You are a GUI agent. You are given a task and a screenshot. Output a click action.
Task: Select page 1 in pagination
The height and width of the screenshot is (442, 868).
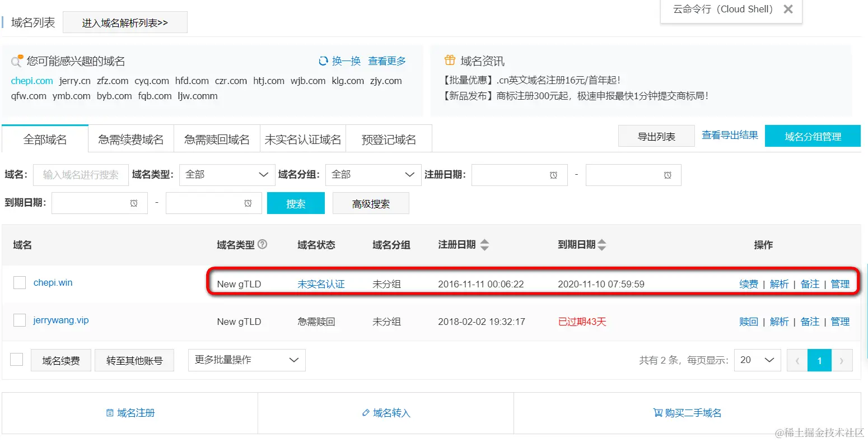[x=819, y=360]
